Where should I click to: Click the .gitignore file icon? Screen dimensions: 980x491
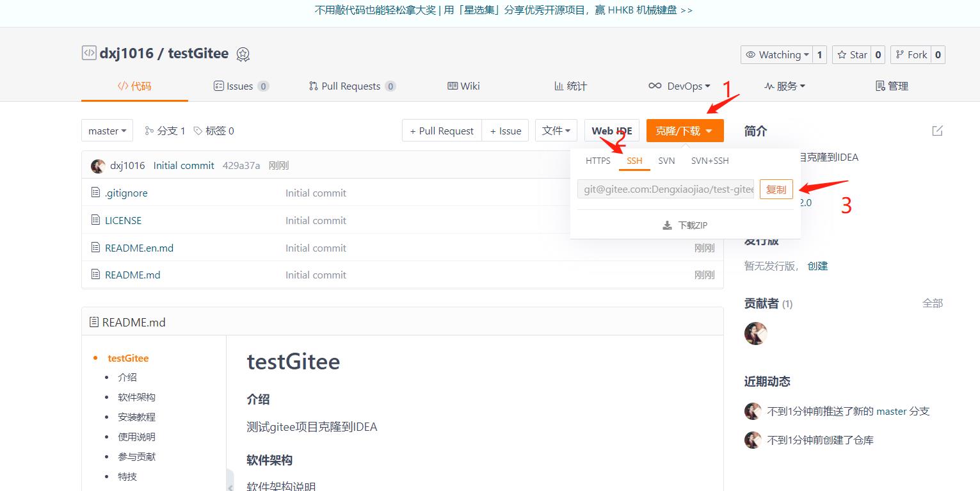click(x=95, y=193)
